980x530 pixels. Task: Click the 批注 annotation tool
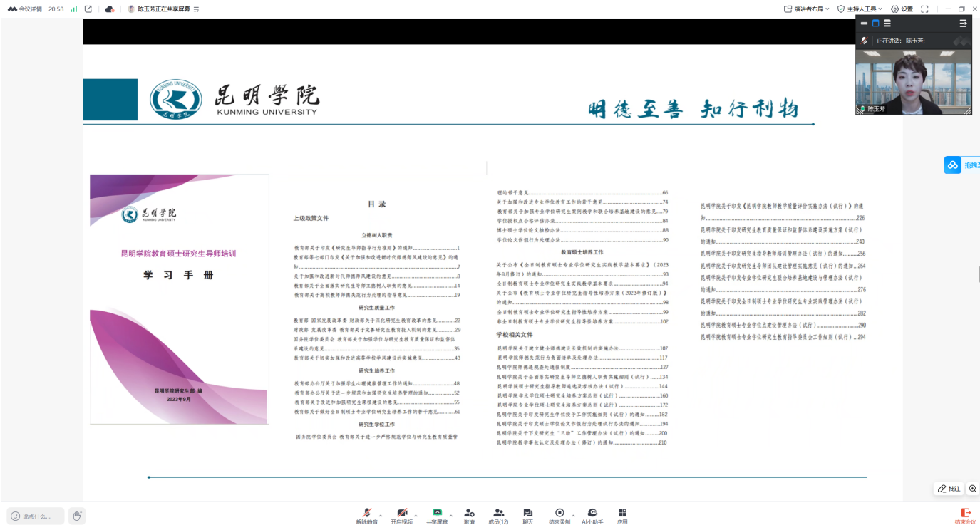(949, 489)
